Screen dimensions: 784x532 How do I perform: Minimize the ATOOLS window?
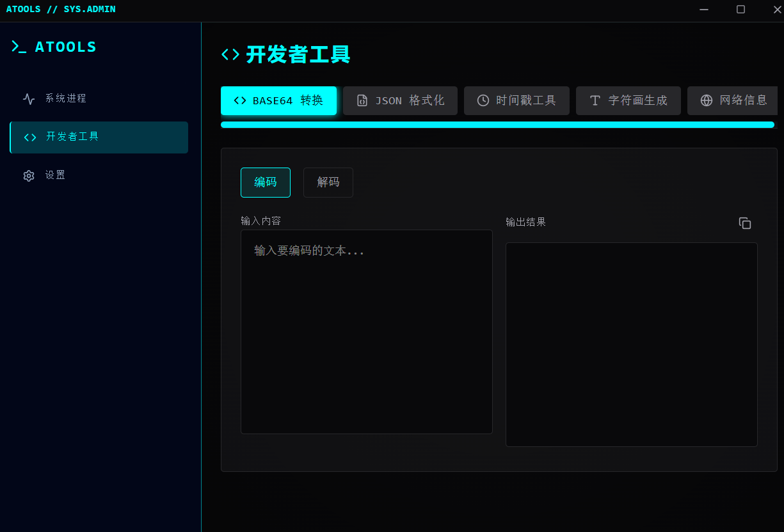click(x=704, y=10)
